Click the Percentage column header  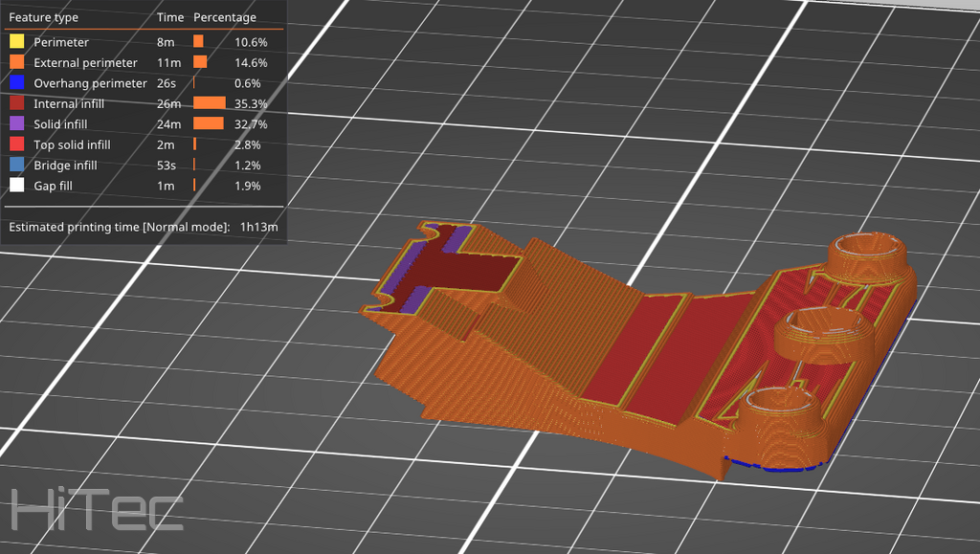click(225, 17)
